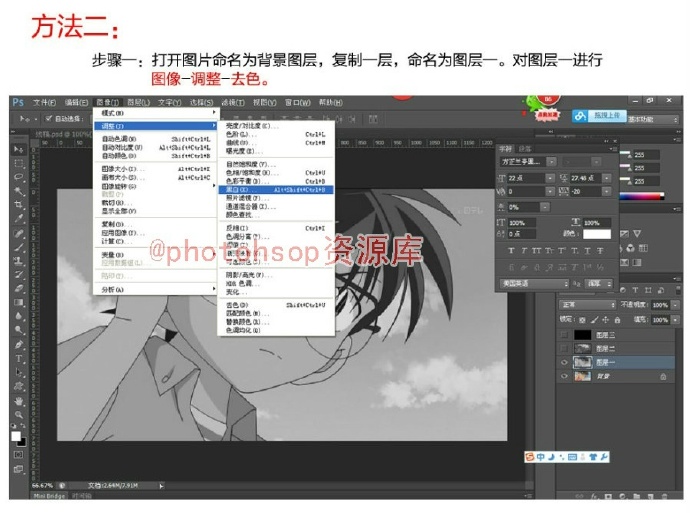Viewport: 690px width, 513px height.
Task: Hide the 背景 layer eye
Action: pyautogui.click(x=564, y=377)
